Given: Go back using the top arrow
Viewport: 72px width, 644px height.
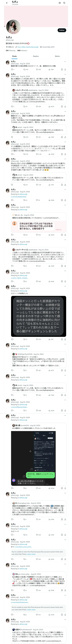Looking at the screenshot, I should pyautogui.click(x=7, y=3).
